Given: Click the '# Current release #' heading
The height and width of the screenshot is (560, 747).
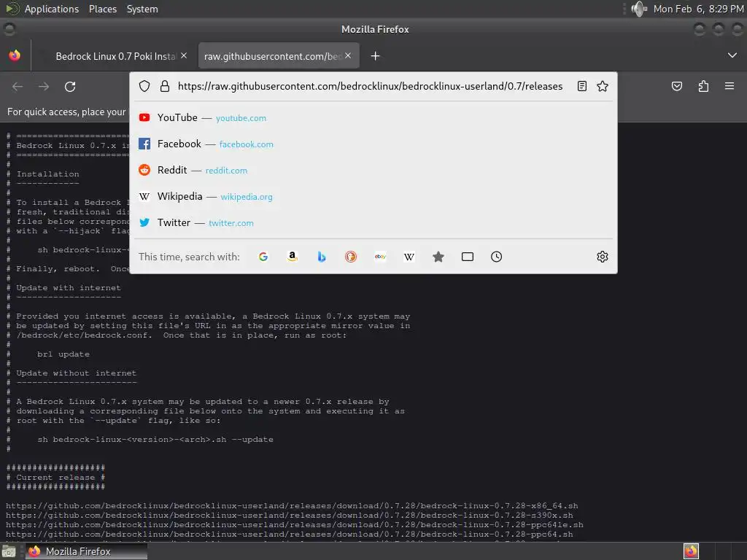Looking at the screenshot, I should 55,478.
